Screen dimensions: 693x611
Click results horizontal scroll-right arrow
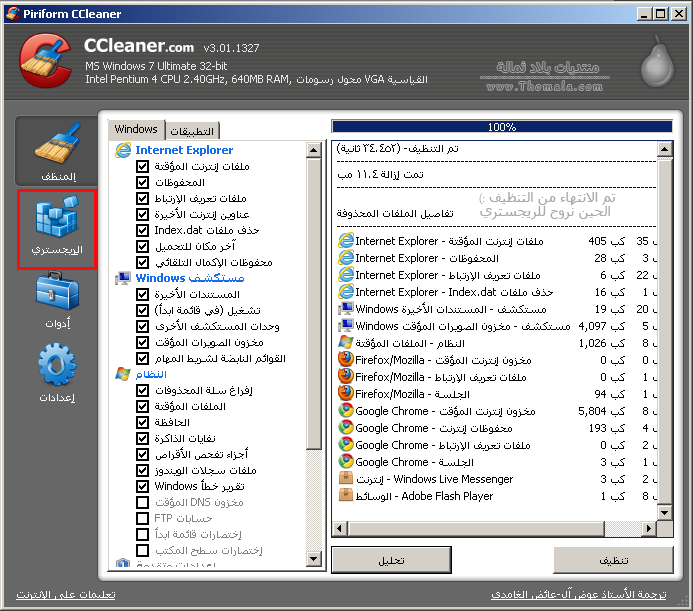pyautogui.click(x=648, y=528)
